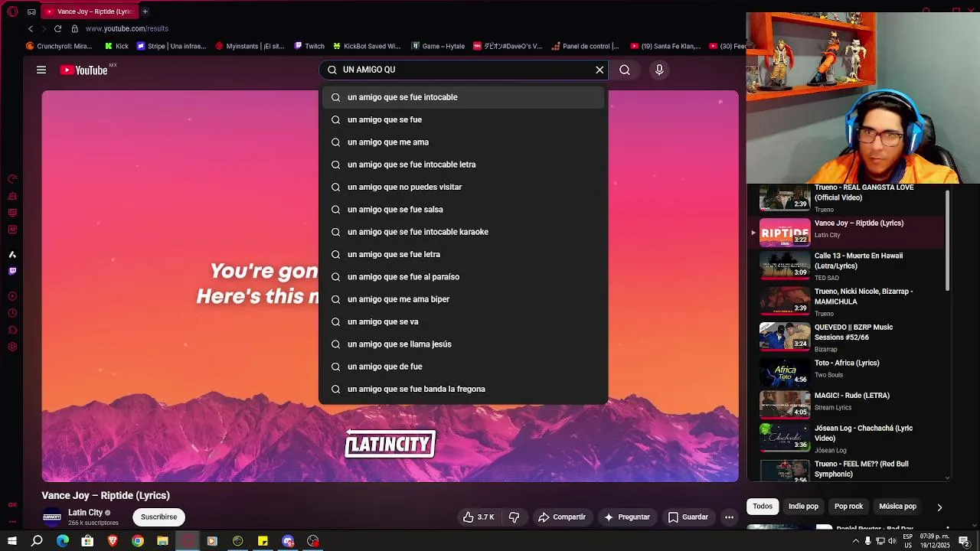Switch to the Vance Joy – Riptide tab
The width and height of the screenshot is (980, 551).
(89, 11)
